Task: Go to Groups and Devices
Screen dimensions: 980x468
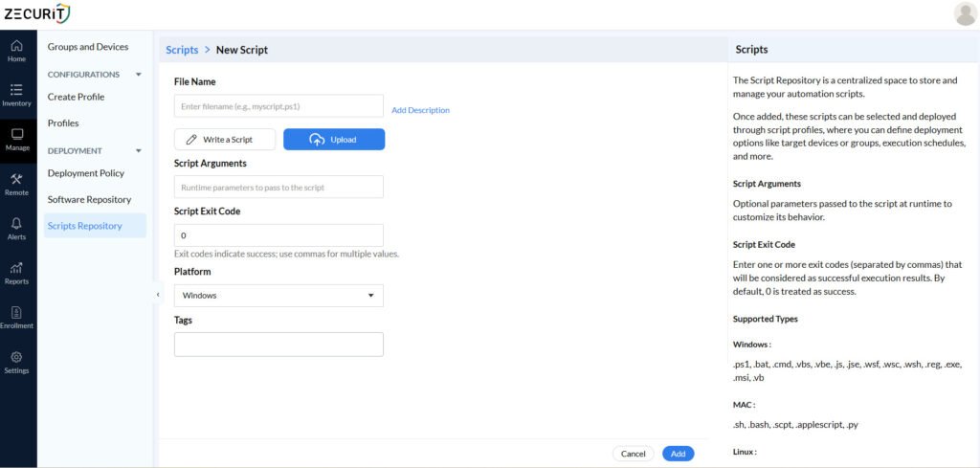Action: tap(88, 47)
